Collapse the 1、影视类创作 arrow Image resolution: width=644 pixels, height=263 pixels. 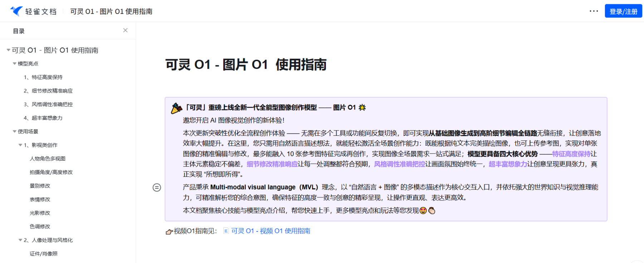click(20, 145)
